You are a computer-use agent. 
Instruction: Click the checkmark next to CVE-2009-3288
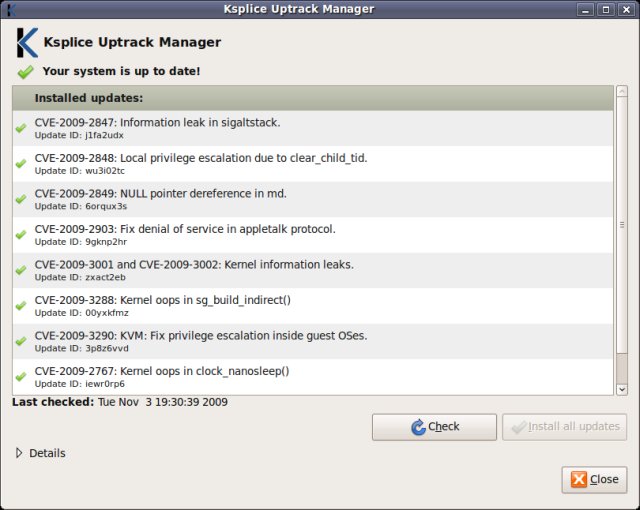point(21,306)
